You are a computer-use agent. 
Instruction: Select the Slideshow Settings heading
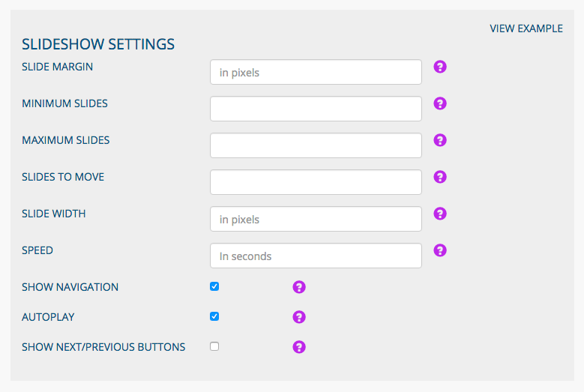coord(98,44)
